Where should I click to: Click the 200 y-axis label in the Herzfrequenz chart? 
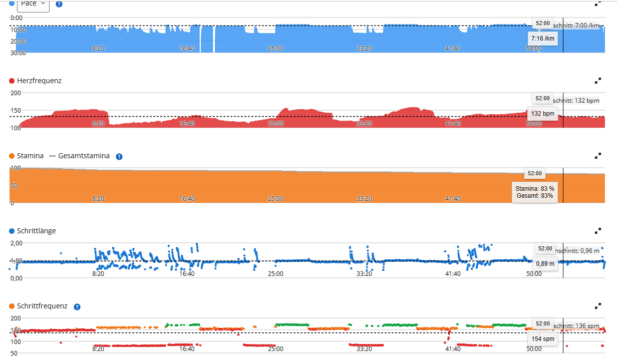click(x=16, y=93)
